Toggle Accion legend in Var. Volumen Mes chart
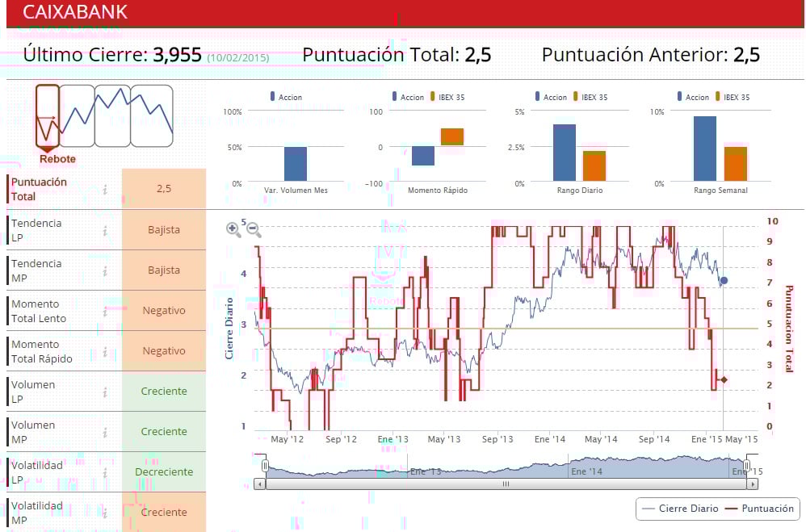806x532 pixels. coord(287,97)
